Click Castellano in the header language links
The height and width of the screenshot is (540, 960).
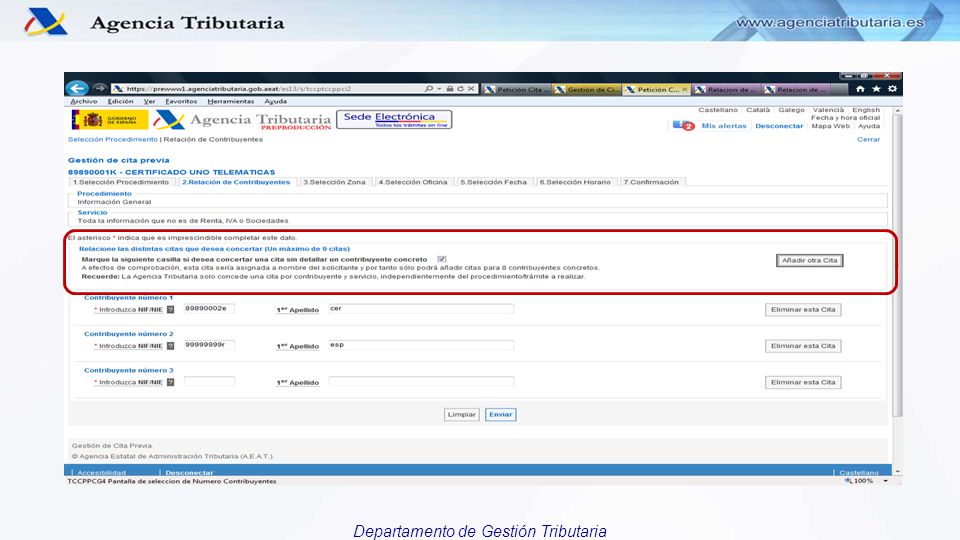click(x=718, y=110)
